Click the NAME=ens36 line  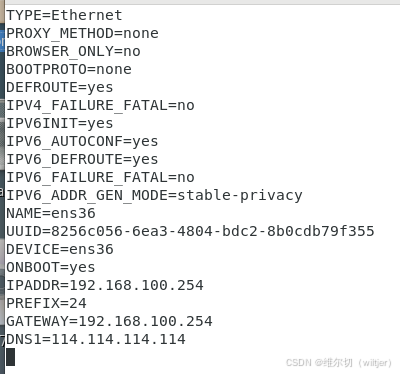click(51, 213)
